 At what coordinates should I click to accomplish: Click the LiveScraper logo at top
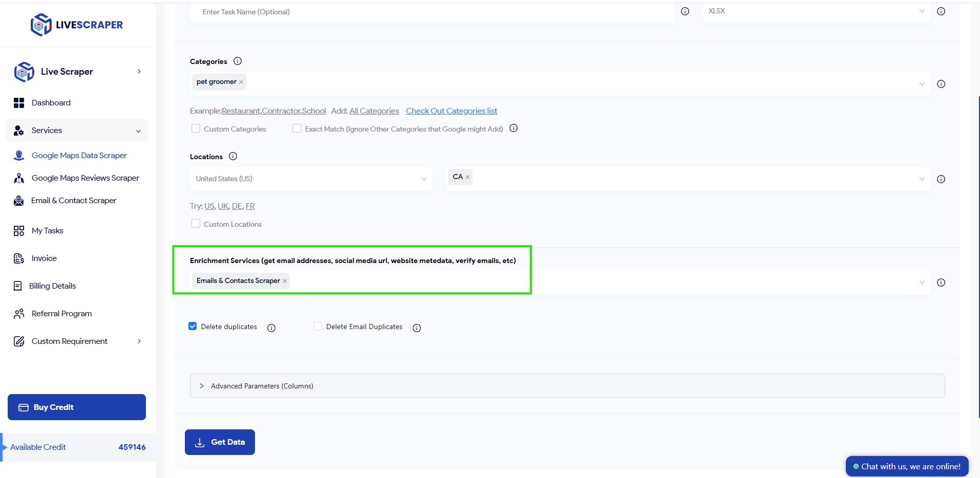tap(77, 25)
